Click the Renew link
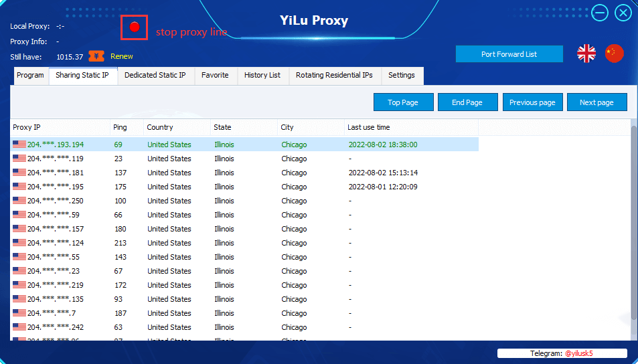This screenshot has height=364, width=638. pos(122,56)
